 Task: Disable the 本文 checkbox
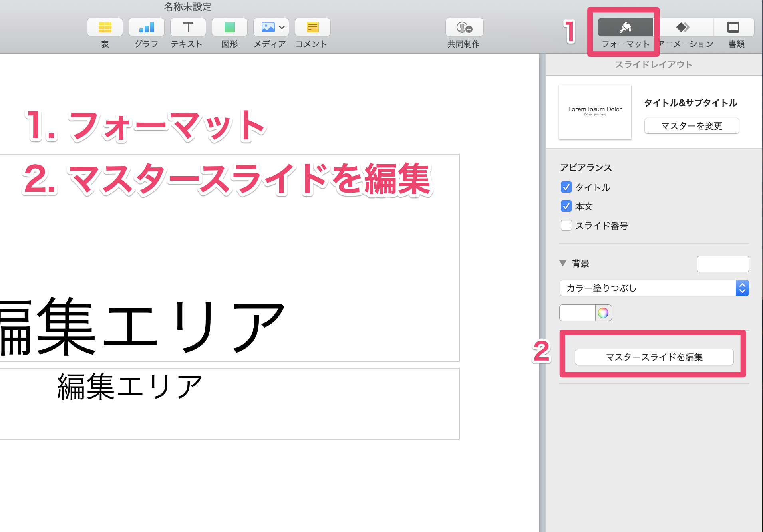(x=566, y=206)
